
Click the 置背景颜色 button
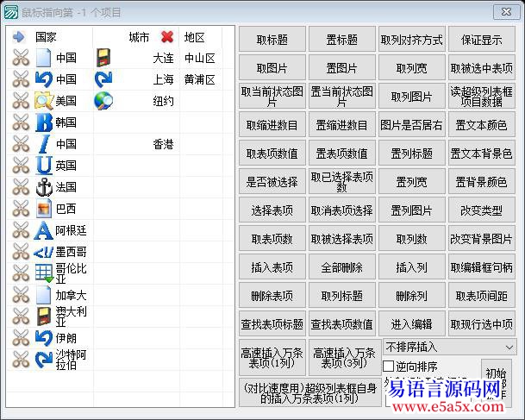481,183
